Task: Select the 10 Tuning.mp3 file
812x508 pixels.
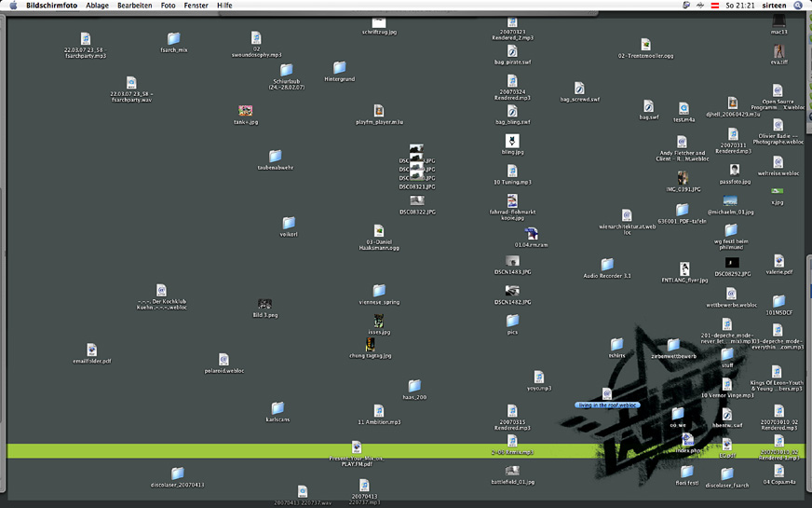Action: (512, 172)
